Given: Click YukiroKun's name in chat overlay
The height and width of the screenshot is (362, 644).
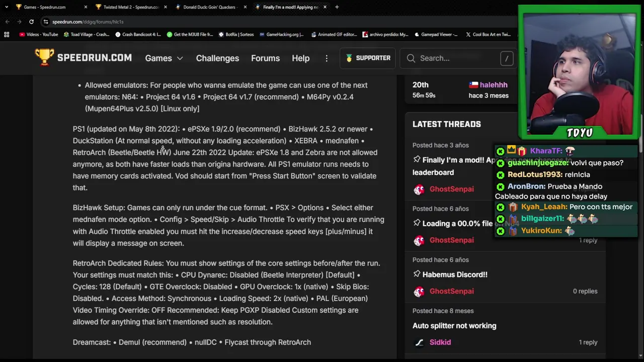Looking at the screenshot, I should [541, 230].
